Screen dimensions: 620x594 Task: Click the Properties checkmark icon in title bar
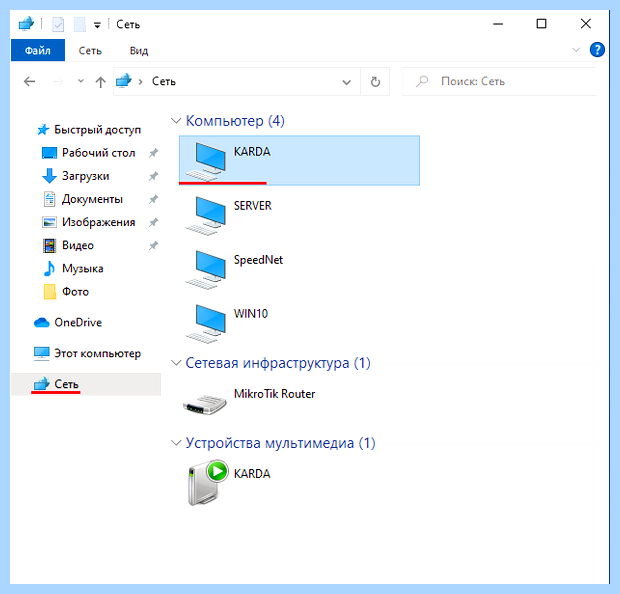pyautogui.click(x=58, y=25)
